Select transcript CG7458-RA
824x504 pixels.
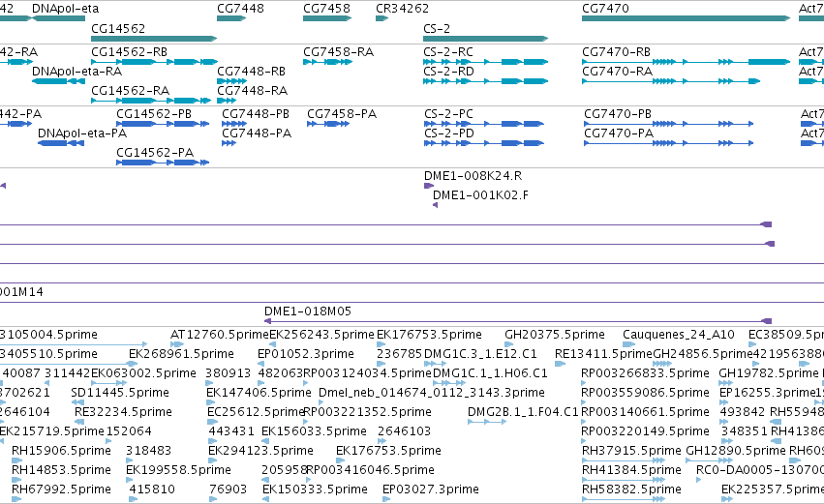339,52
